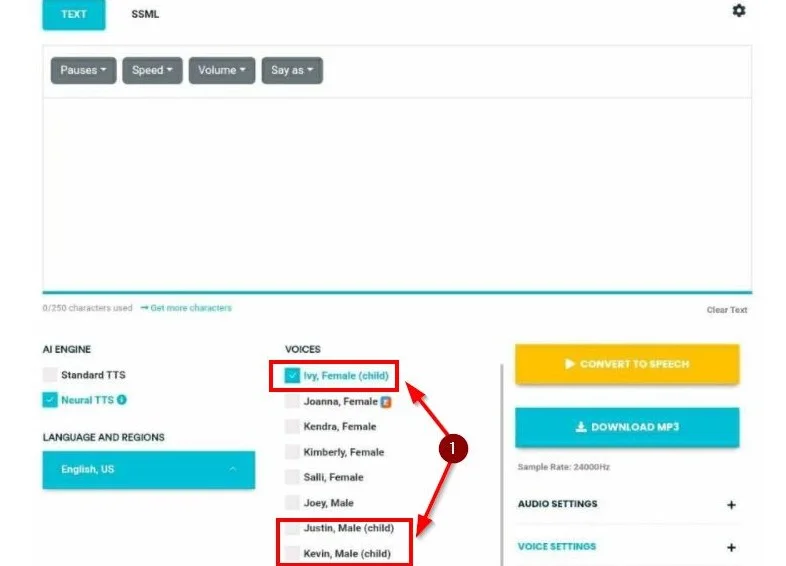Select the Justin, Male (child) voice
Viewport: 786px width, 566px height.
292,528
